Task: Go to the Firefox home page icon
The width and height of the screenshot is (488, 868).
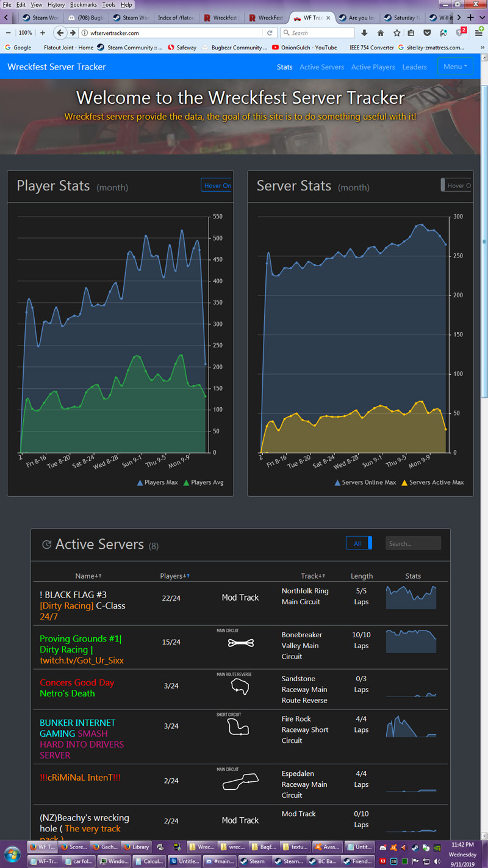Action: point(381,33)
